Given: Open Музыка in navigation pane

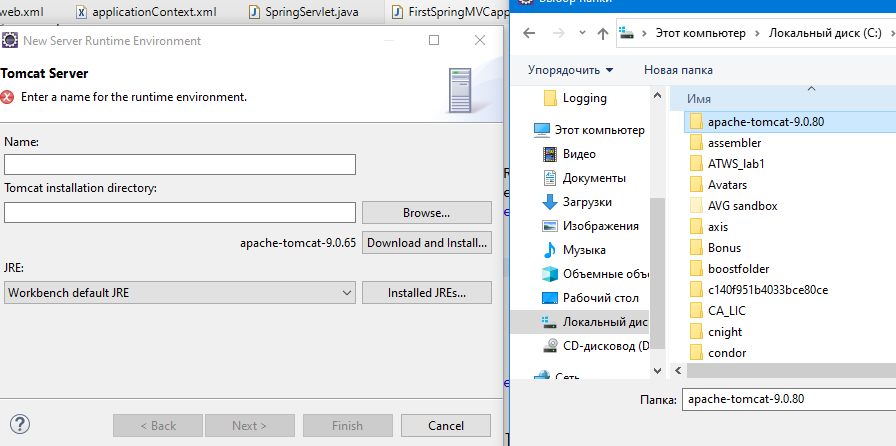Looking at the screenshot, I should pos(573,250).
